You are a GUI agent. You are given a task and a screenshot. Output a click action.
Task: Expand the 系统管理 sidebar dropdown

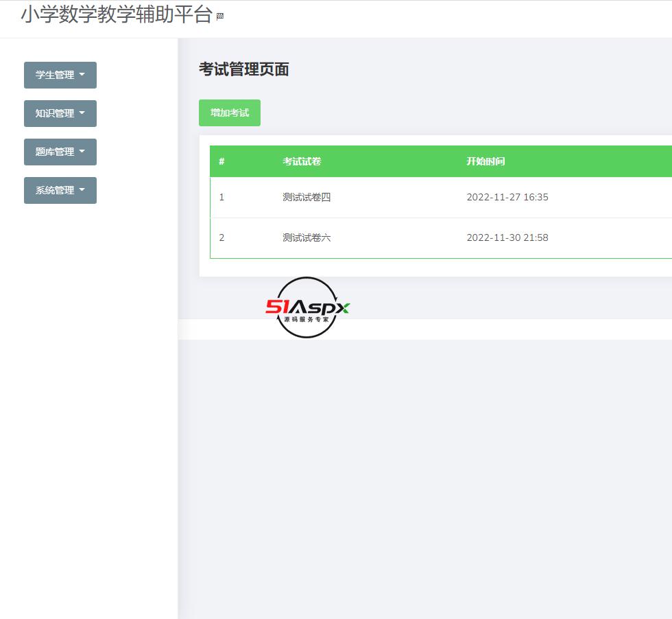pyautogui.click(x=60, y=190)
